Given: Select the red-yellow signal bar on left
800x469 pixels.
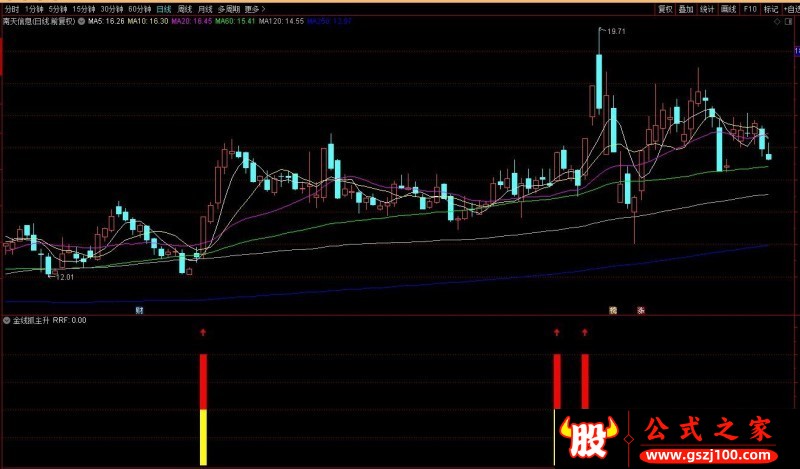Looking at the screenshot, I should coord(203,409).
